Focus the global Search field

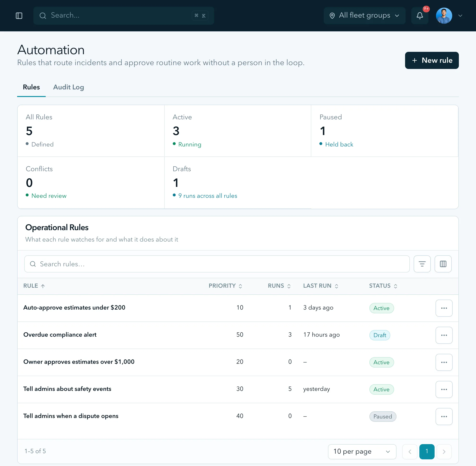click(x=124, y=16)
